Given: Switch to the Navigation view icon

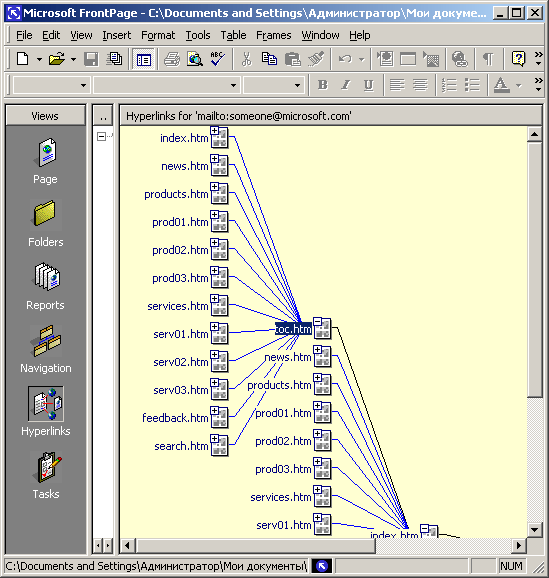Looking at the screenshot, I should [46, 341].
